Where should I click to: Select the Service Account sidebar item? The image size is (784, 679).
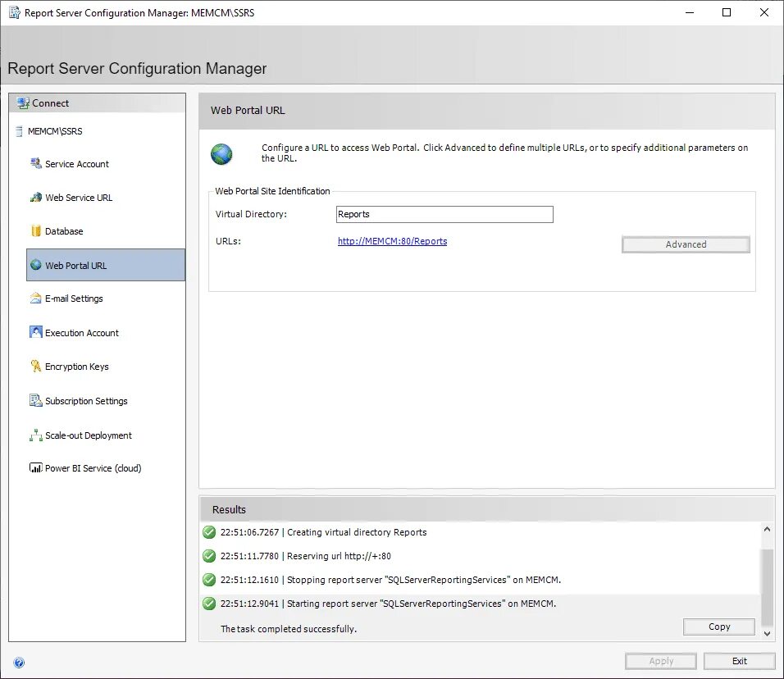pyautogui.click(x=77, y=164)
